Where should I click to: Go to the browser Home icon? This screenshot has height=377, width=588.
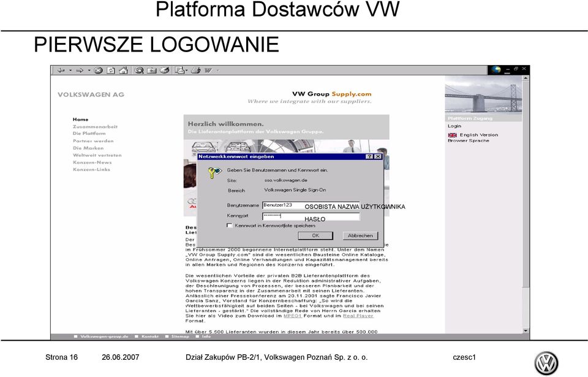[x=123, y=70]
